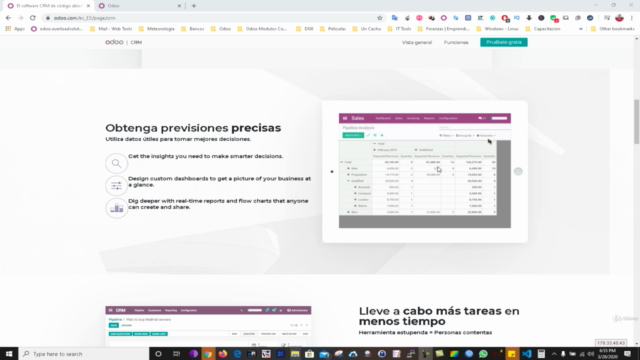Go to next carousel slide arrow

(x=518, y=171)
